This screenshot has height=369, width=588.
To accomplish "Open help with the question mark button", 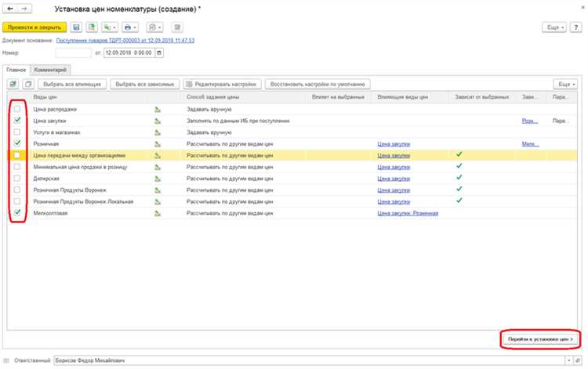I will (575, 27).
